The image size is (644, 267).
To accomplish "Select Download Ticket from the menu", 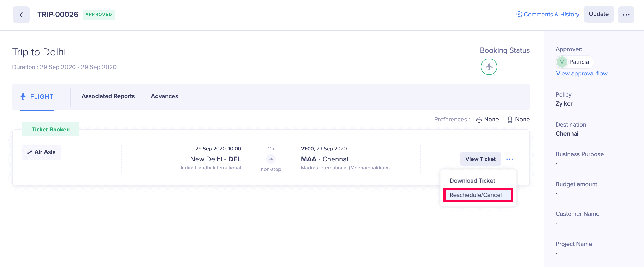I will point(472,181).
